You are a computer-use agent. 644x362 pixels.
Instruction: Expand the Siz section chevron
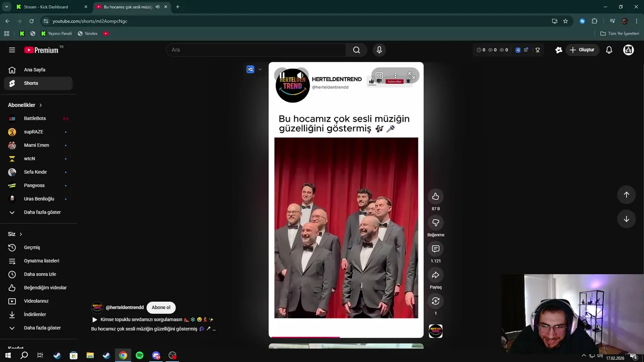click(x=21, y=234)
